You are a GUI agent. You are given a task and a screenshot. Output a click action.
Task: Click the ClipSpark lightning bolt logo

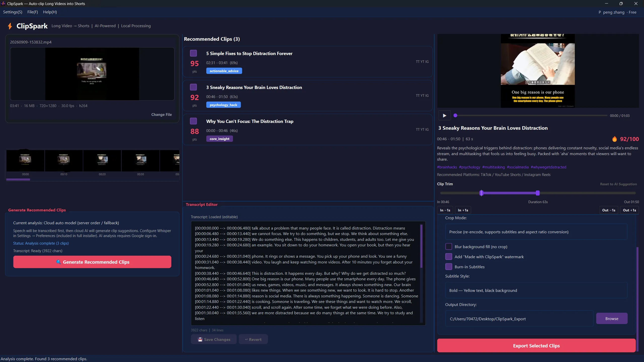pos(10,26)
